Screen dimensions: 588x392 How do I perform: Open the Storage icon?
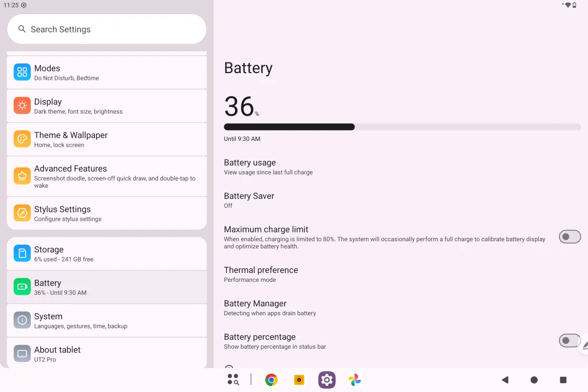(22, 253)
